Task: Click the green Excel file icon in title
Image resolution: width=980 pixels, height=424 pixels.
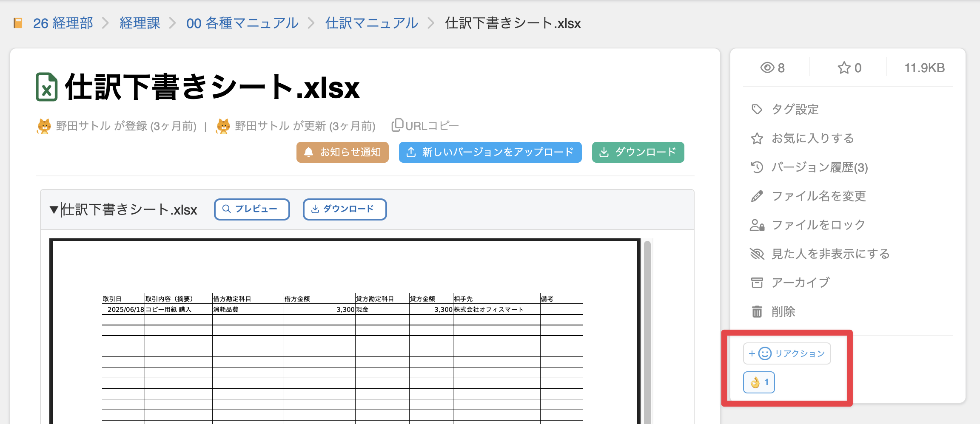Action: click(x=47, y=87)
